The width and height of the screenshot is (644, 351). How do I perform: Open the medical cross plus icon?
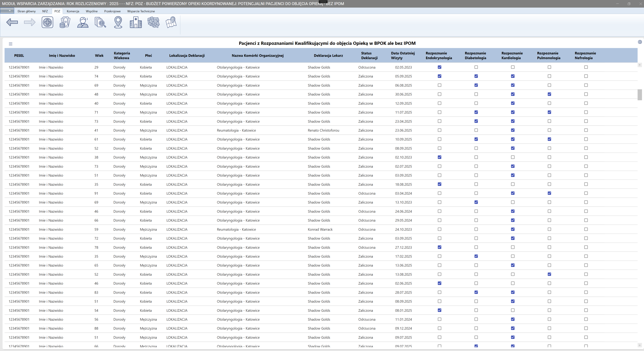[x=47, y=22]
